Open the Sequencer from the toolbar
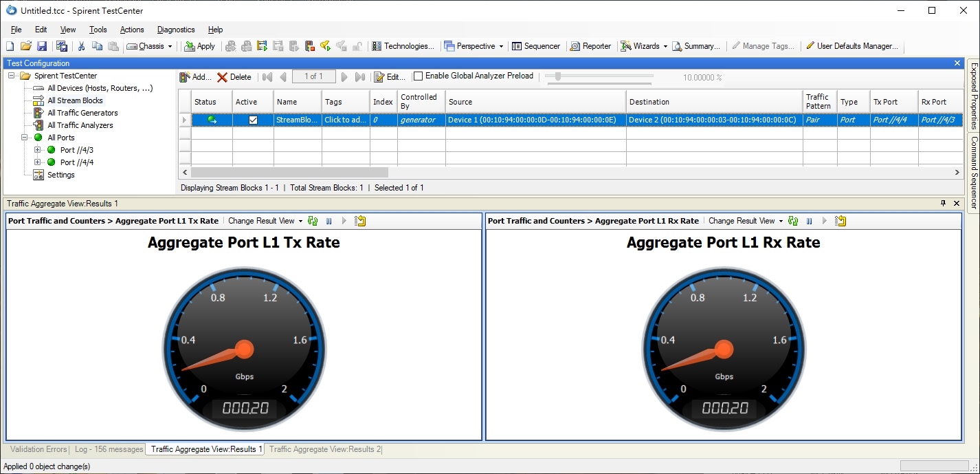The image size is (980, 474). [536, 46]
